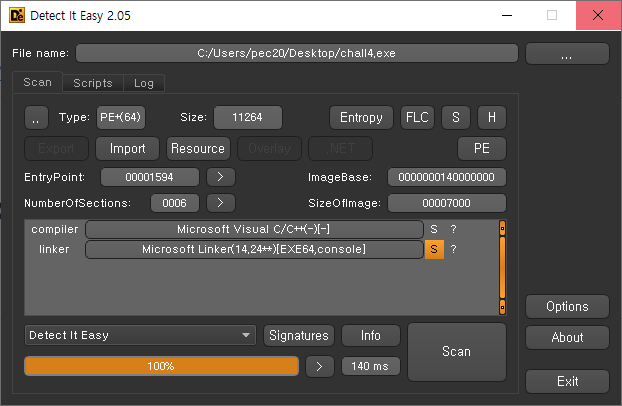The width and height of the screenshot is (622, 406).
Task: Click the Info button
Action: 371,336
